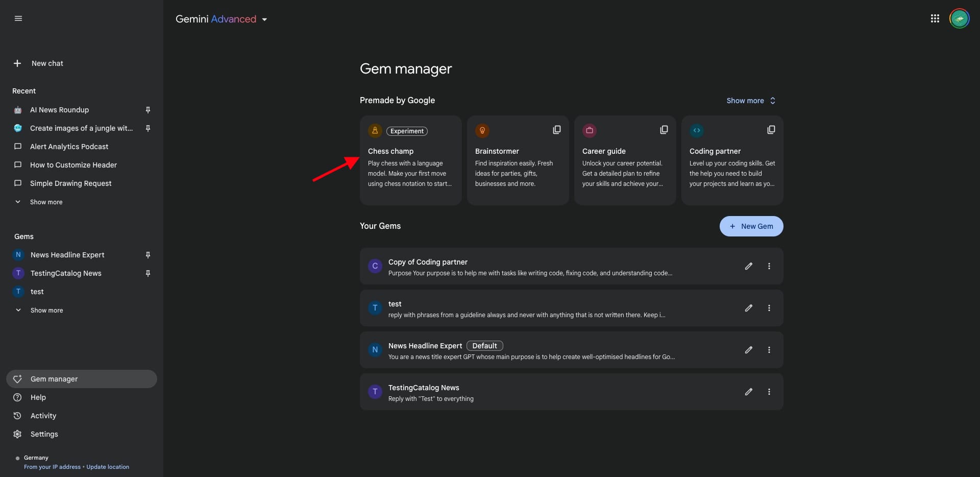Image resolution: width=980 pixels, height=477 pixels.
Task: Click the Settings gear icon
Action: click(17, 434)
